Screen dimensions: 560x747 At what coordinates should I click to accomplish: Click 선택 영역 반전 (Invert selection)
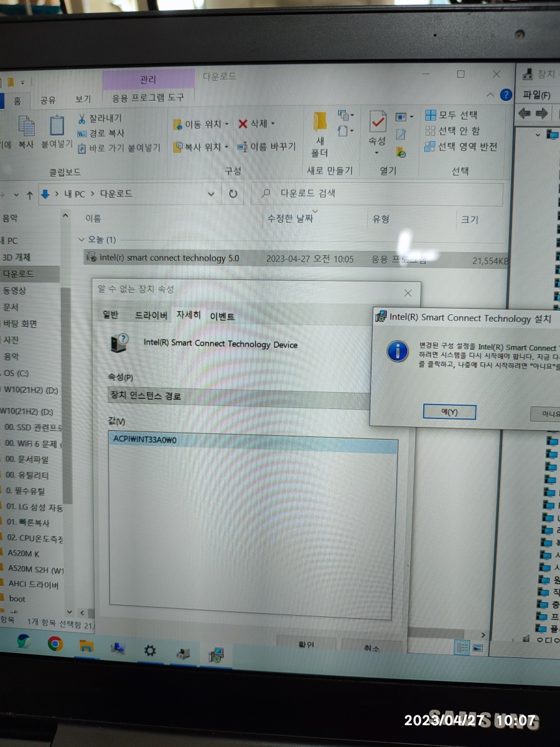(461, 146)
